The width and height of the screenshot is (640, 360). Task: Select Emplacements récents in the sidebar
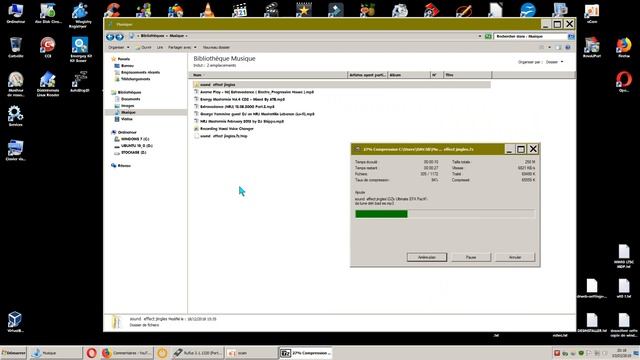(x=140, y=72)
